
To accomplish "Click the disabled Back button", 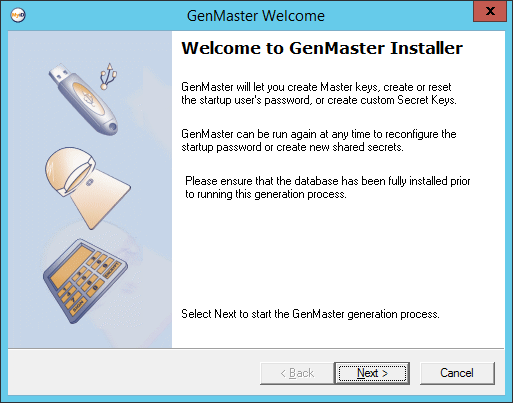I will (297, 373).
